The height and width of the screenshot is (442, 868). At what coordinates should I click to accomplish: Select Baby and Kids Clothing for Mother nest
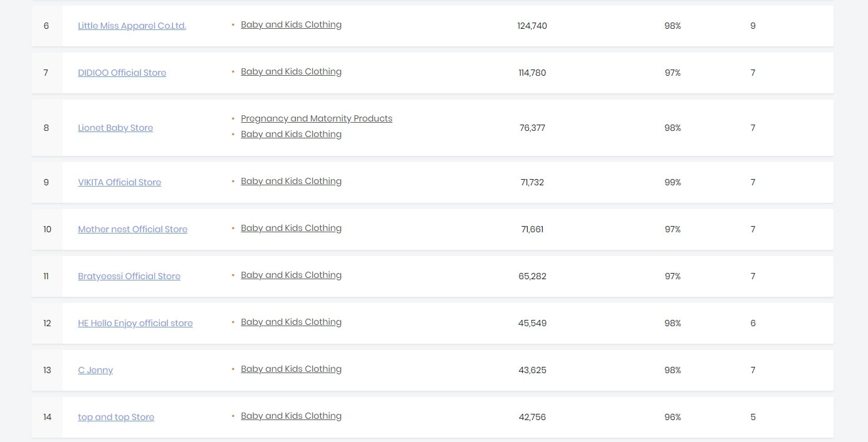pyautogui.click(x=291, y=228)
